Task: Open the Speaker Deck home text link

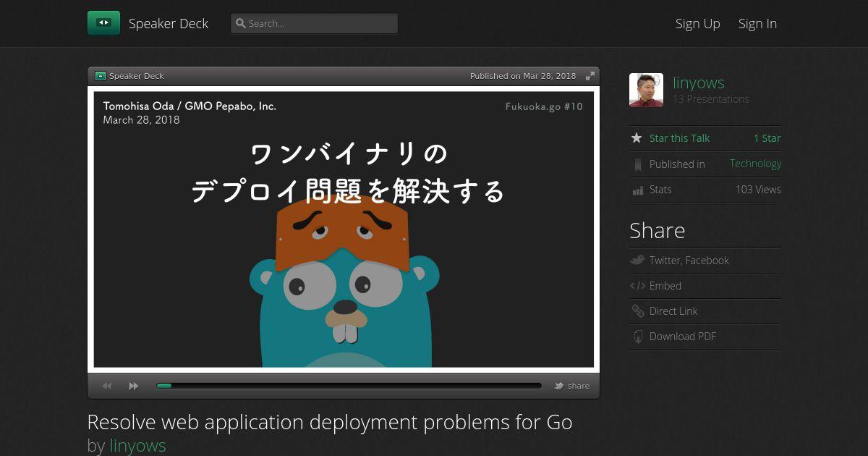Action: [x=169, y=23]
